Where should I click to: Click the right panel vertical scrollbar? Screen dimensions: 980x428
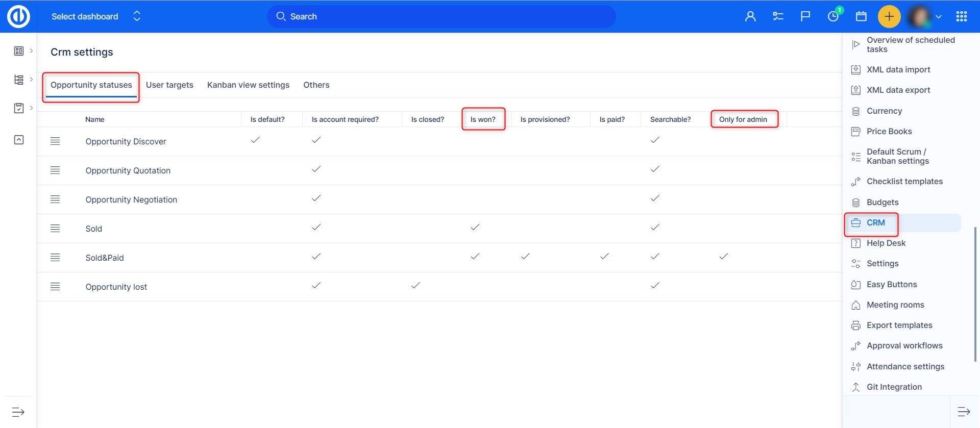pos(975,293)
